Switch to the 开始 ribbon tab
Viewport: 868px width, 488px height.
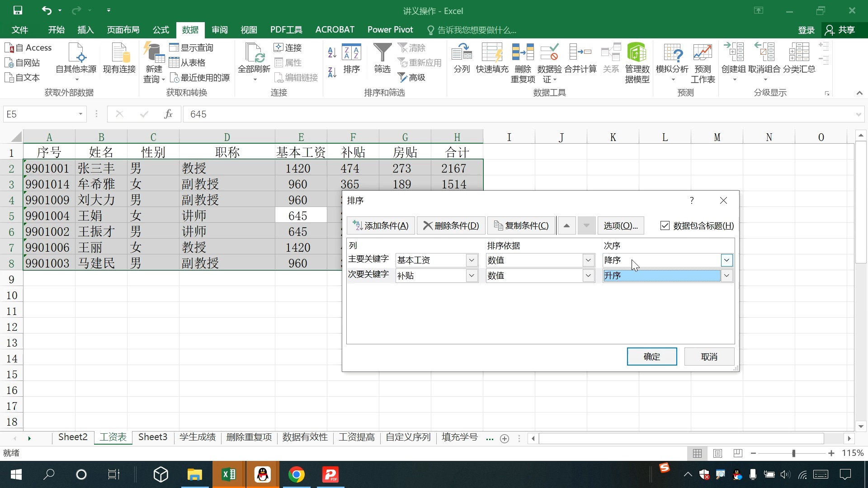click(x=56, y=29)
